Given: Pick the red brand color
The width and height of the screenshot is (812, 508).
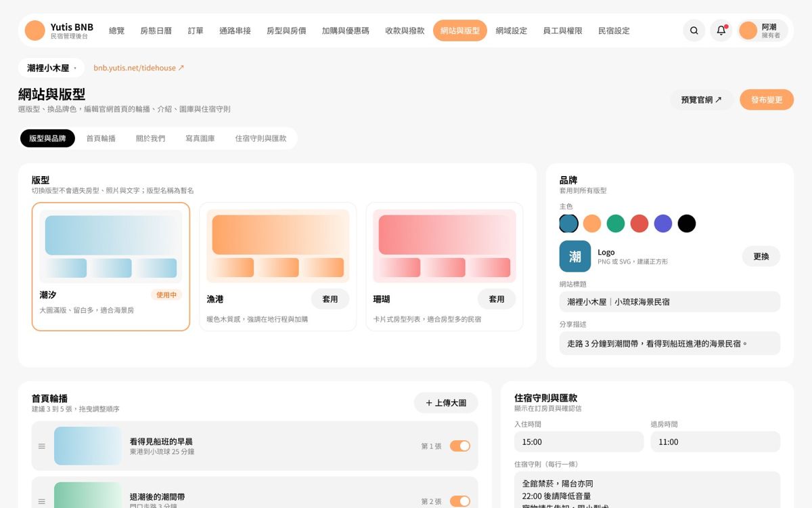Looking at the screenshot, I should (639, 224).
